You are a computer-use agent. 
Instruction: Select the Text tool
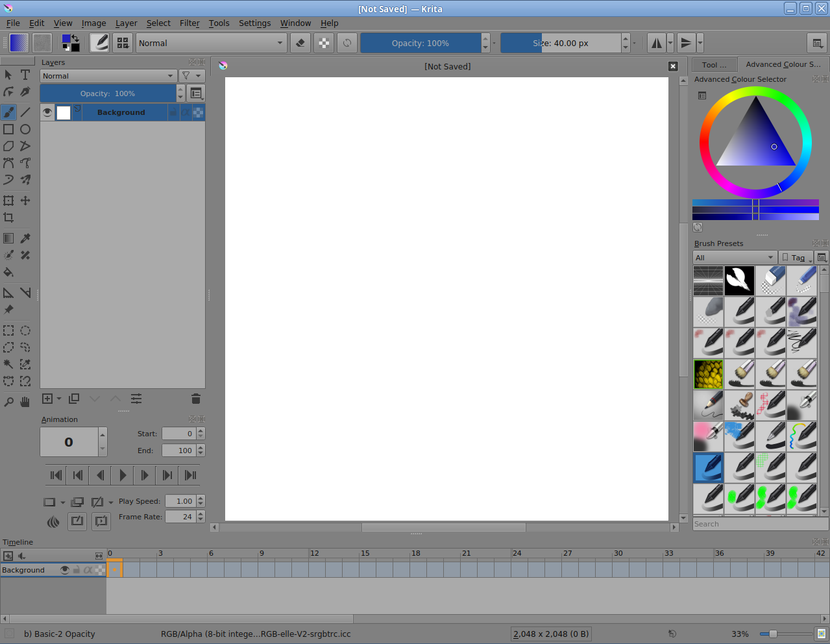tap(25, 75)
